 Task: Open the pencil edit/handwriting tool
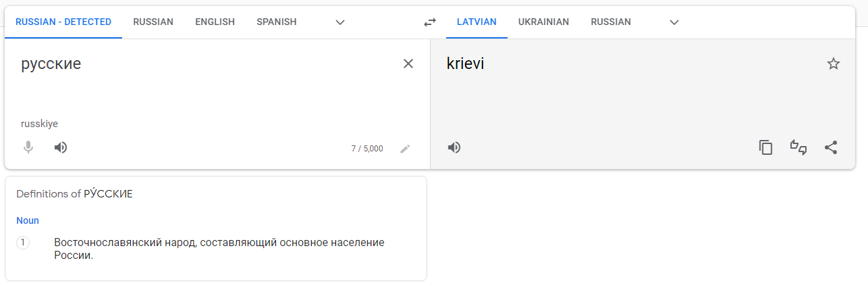[x=405, y=149]
